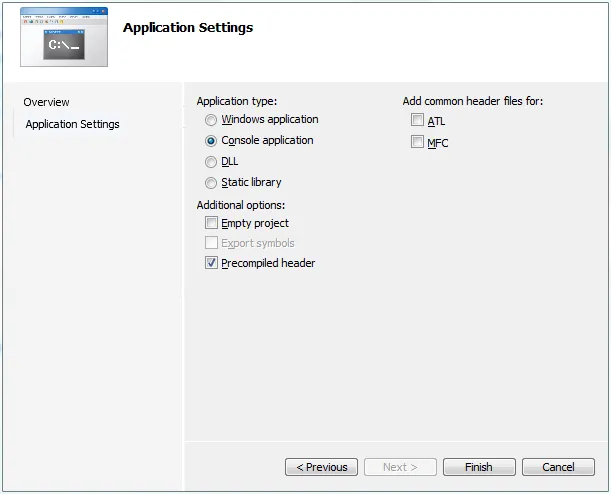The image size is (611, 494).
Task: Cancel the application wizard
Action: point(558,467)
